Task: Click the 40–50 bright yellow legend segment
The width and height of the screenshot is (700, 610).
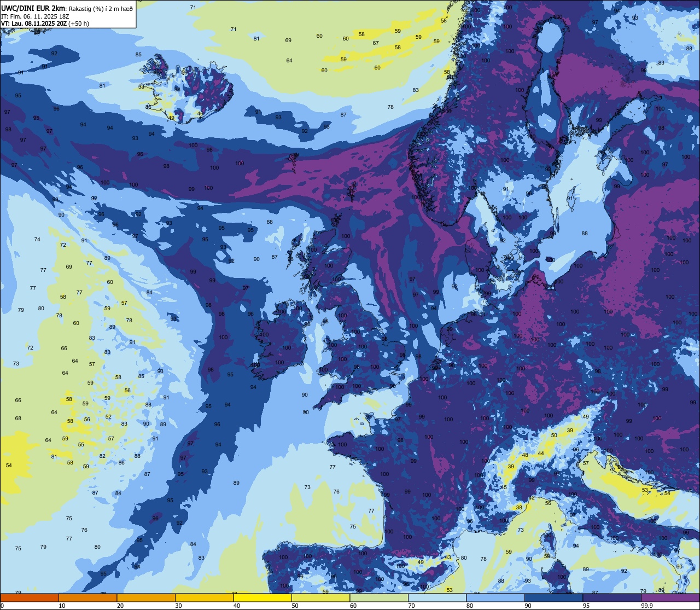Action: pyautogui.click(x=262, y=598)
